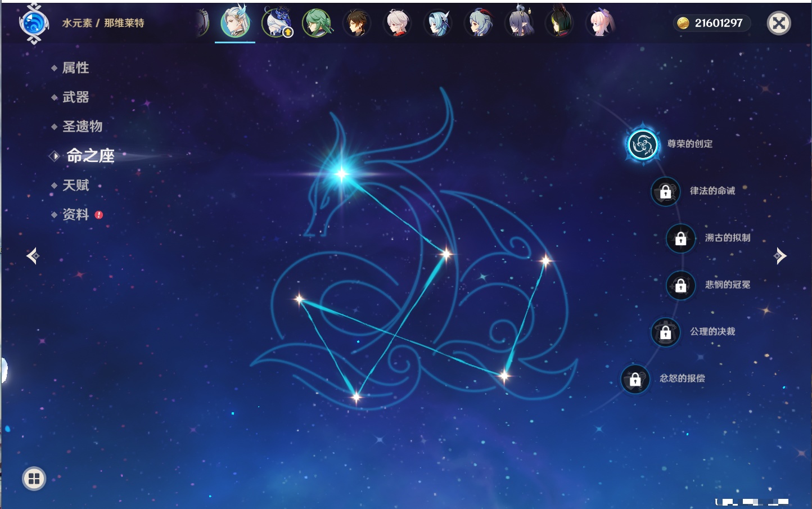Open the 资料 profile page
The image size is (812, 509).
[76, 215]
